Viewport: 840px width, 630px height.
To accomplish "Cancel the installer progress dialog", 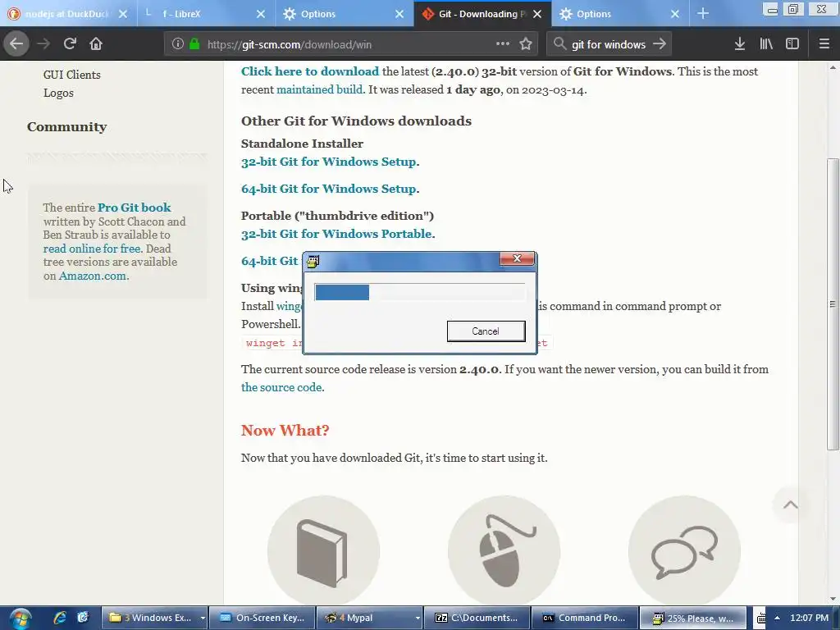I will [x=486, y=331].
